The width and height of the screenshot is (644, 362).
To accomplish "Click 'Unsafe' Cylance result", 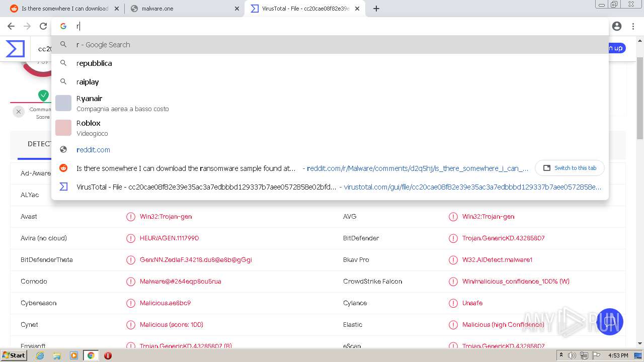I will [472, 303].
